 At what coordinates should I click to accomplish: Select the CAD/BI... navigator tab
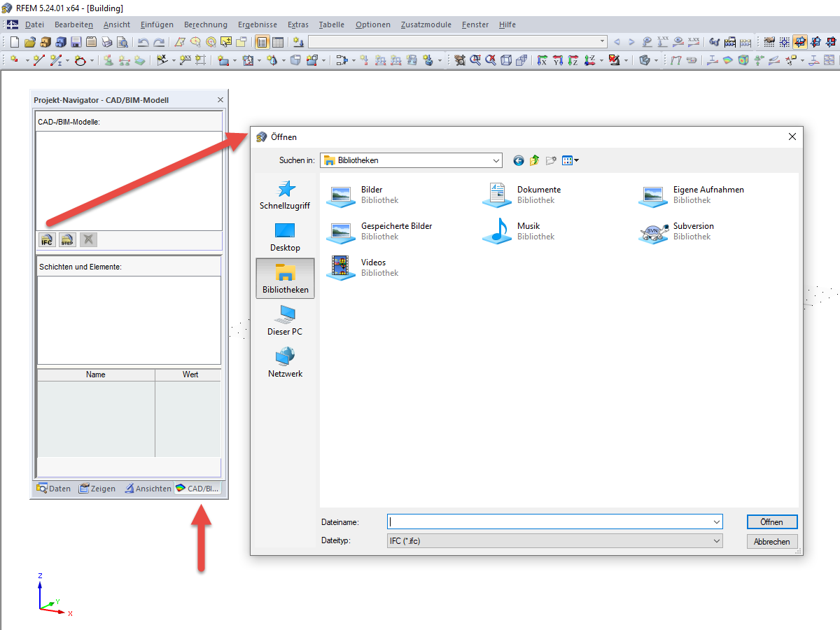tap(198, 489)
